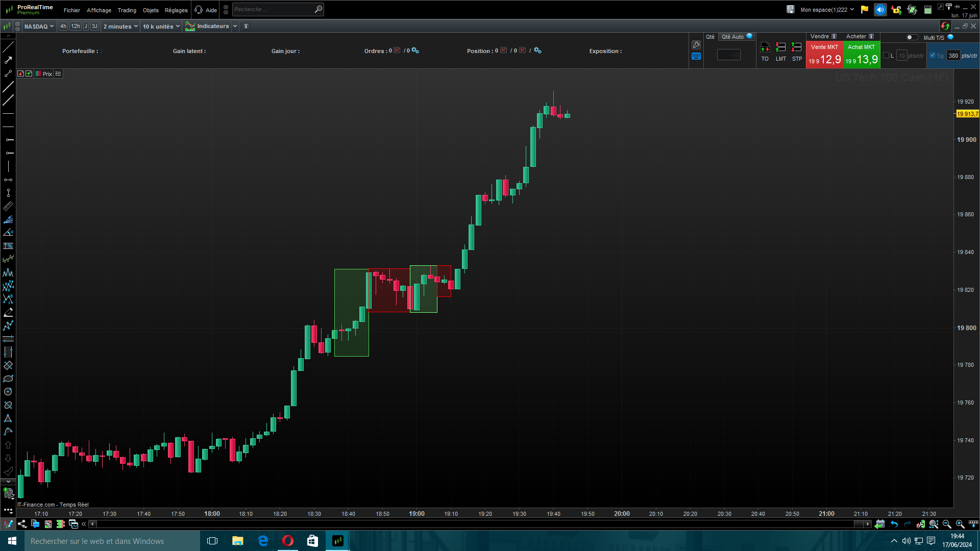Click the blue keyboard icon
Screen dimensions: 980x551
696,57
